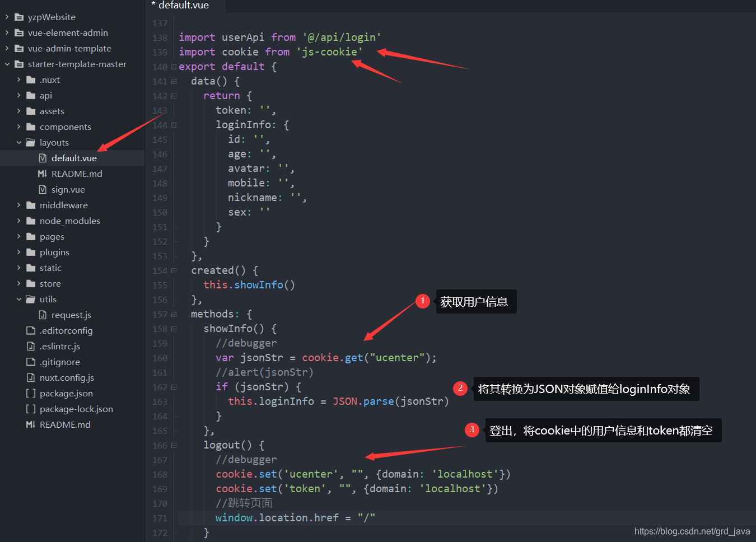The image size is (756, 542).
Task: Expand the vue-element-admin project chevron
Action: (x=7, y=32)
